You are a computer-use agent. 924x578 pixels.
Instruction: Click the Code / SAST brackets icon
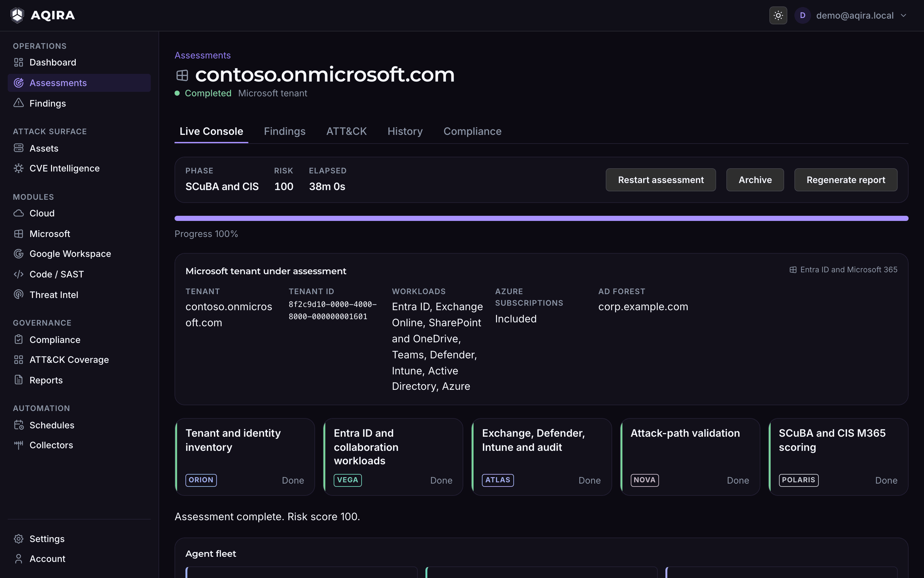(x=19, y=274)
